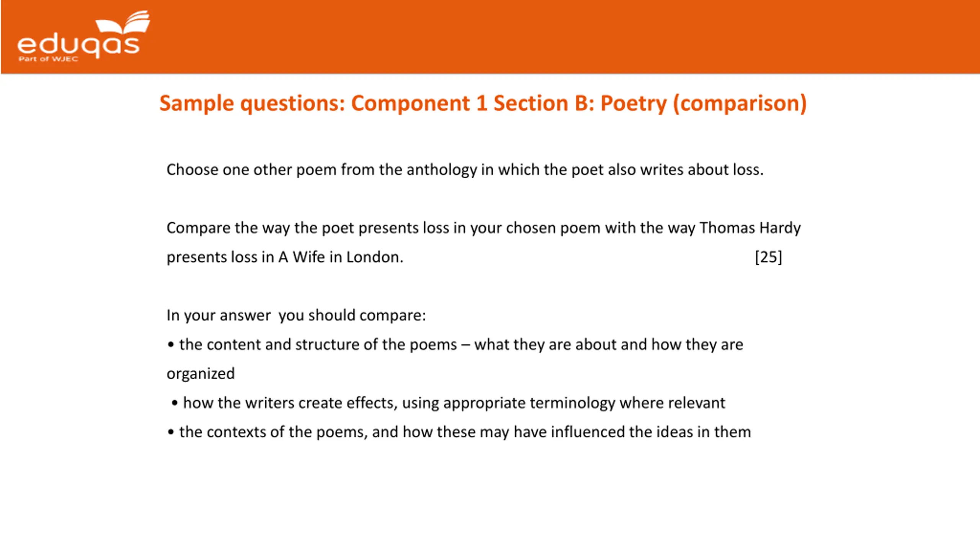The height and width of the screenshot is (551, 980).
Task: Click the marks indicator [25]
Action: point(769,257)
